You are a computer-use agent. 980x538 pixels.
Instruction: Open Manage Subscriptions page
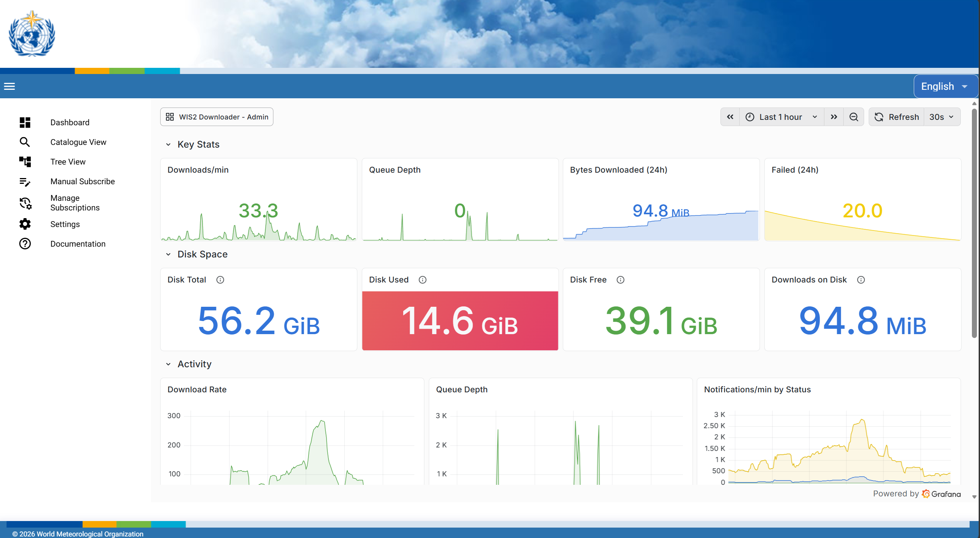coord(75,203)
